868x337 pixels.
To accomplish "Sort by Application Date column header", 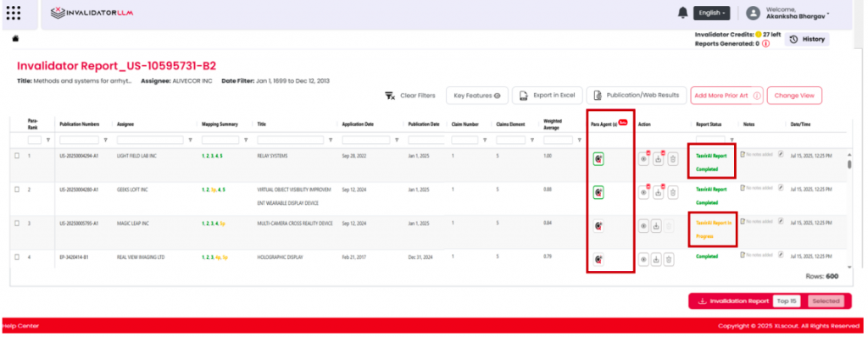I will coord(358,124).
